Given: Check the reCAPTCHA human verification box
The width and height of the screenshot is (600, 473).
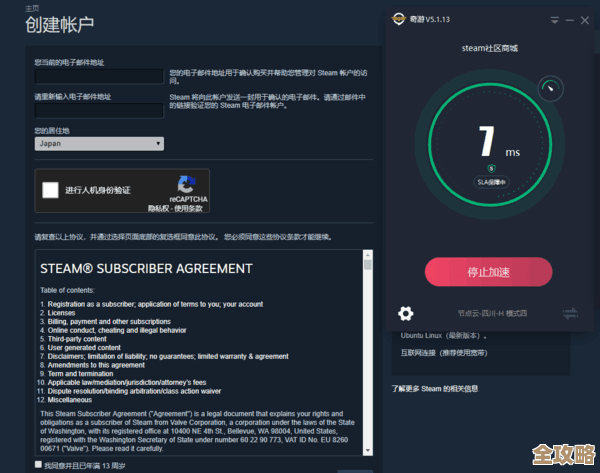Looking at the screenshot, I should (51, 190).
